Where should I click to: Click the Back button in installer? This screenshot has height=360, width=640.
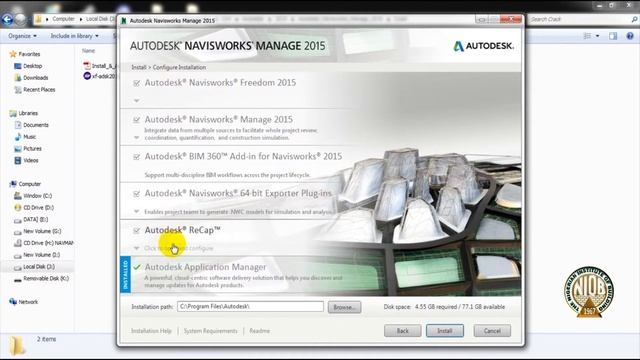point(402,331)
